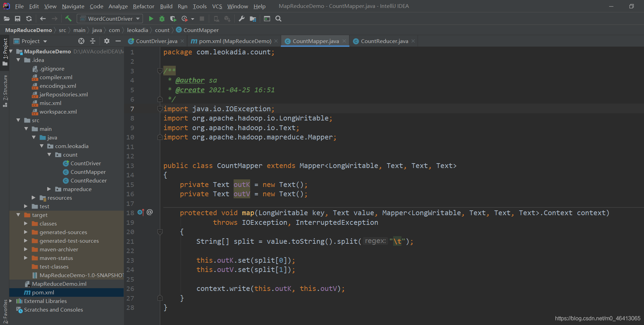Click the Save All disk icon
The image size is (644, 325).
[x=18, y=19]
